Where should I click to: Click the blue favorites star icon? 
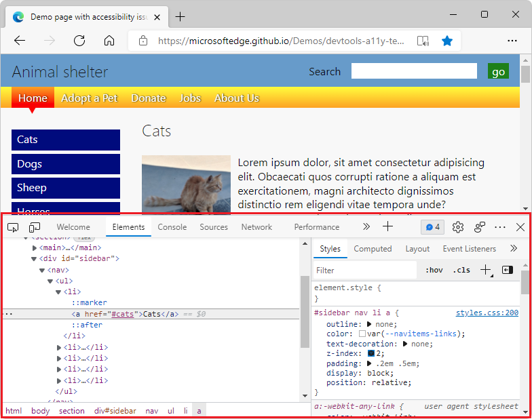(447, 41)
